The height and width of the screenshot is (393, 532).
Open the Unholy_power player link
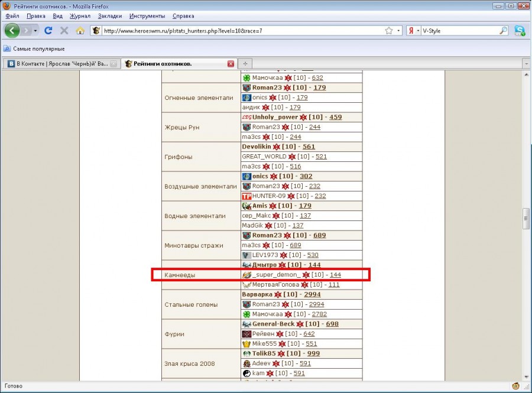(275, 117)
